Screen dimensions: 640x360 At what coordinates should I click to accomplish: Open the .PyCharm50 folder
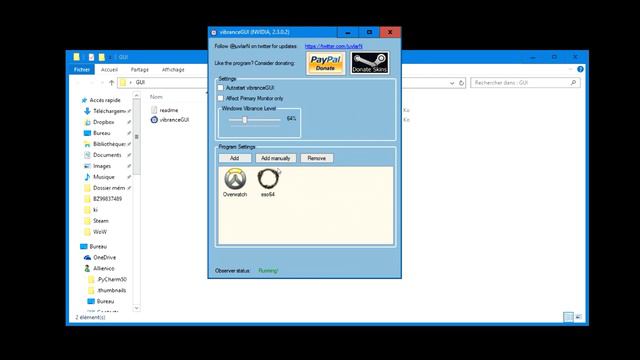pyautogui.click(x=108, y=280)
